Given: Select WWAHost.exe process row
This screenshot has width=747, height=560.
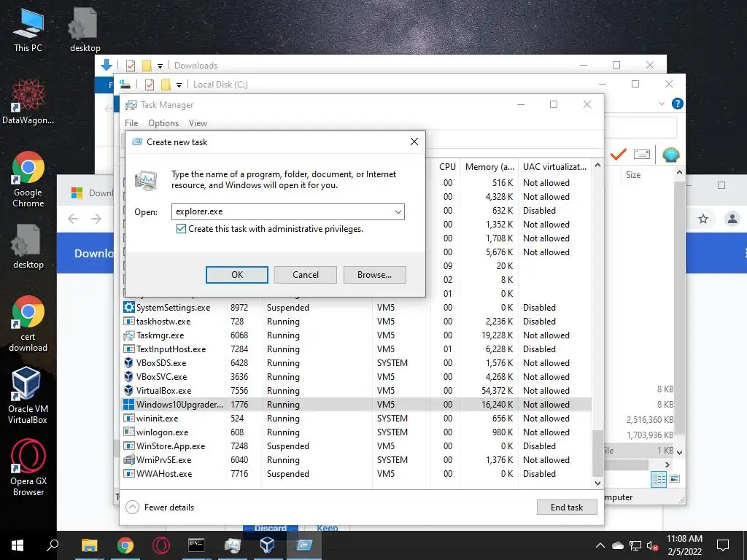Looking at the screenshot, I should [x=357, y=474].
